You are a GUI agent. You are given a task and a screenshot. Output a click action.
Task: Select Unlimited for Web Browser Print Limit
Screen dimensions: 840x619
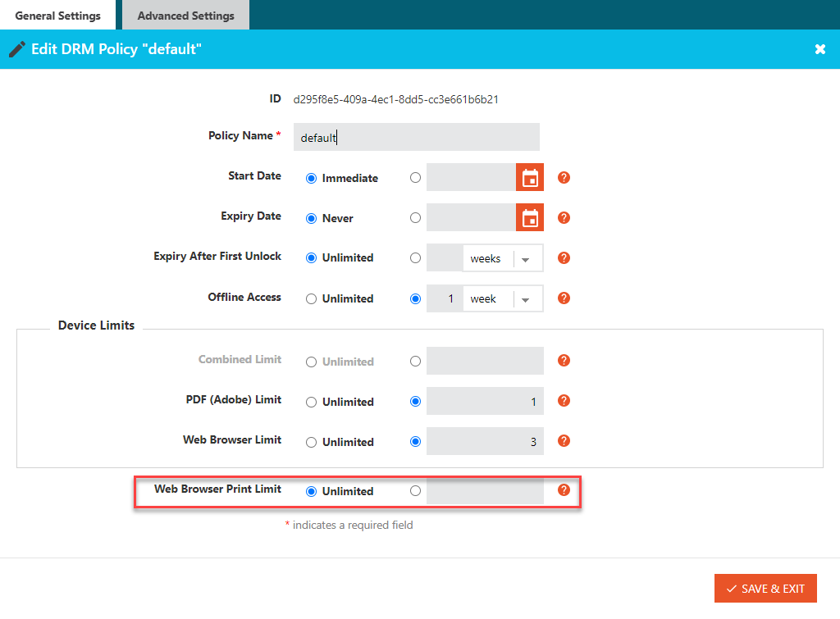click(311, 492)
